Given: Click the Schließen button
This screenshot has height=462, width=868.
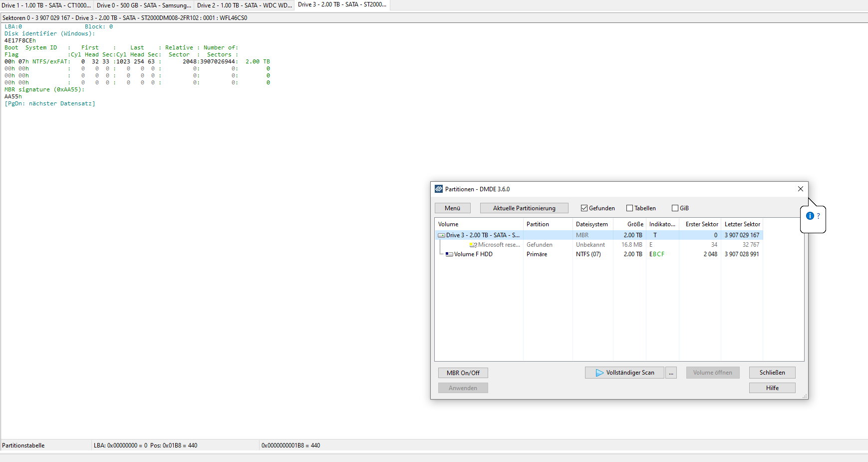Looking at the screenshot, I should click(772, 373).
